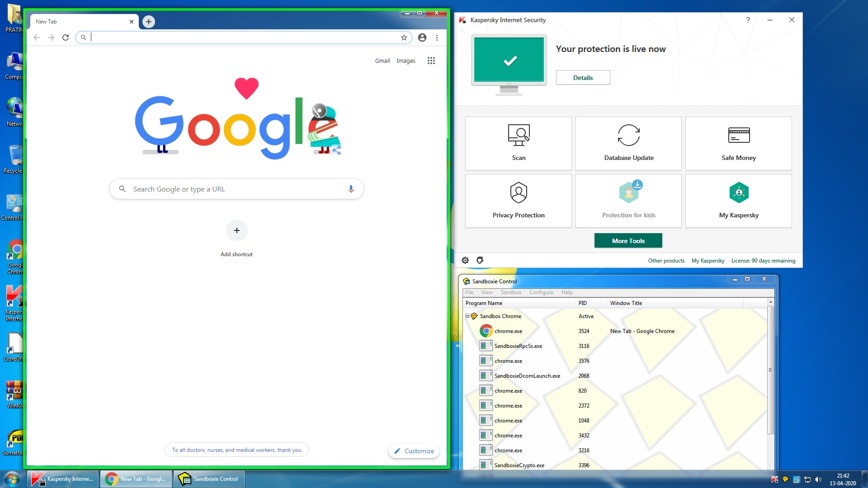Viewport: 868px width, 488px height.
Task: Open Safe Money tile
Action: [738, 143]
